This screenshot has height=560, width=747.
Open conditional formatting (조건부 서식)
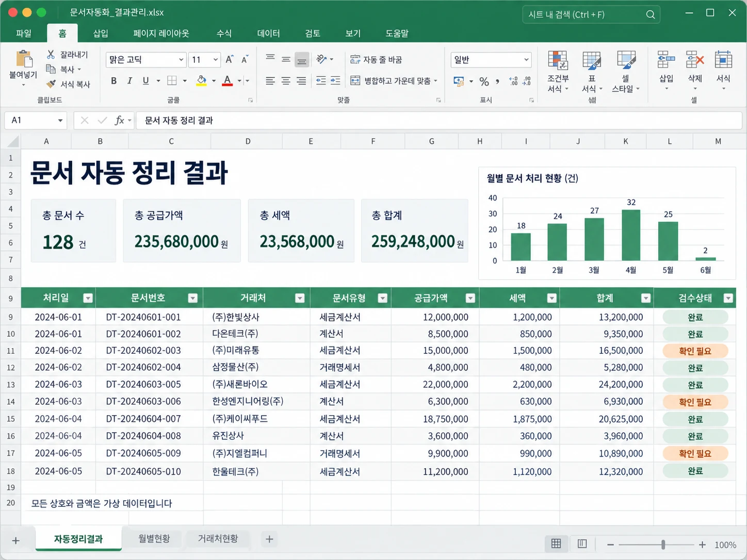[558, 72]
